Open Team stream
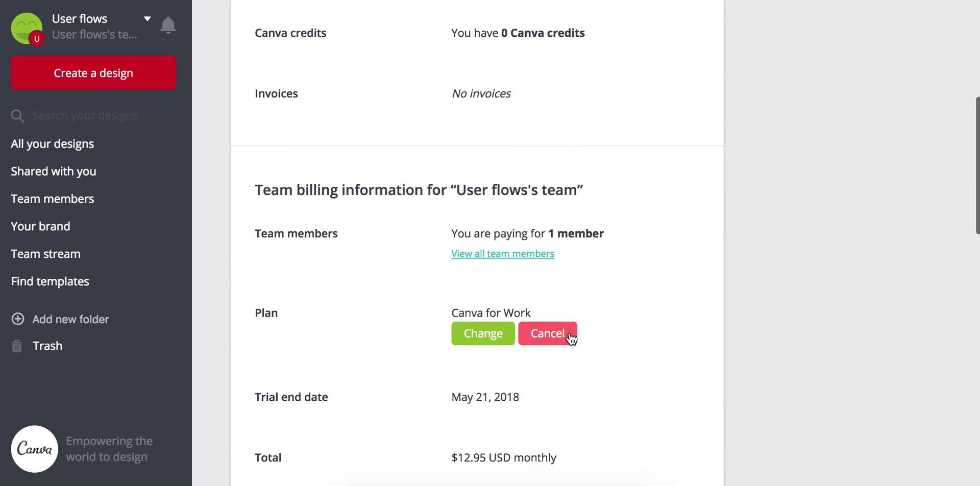 (46, 254)
